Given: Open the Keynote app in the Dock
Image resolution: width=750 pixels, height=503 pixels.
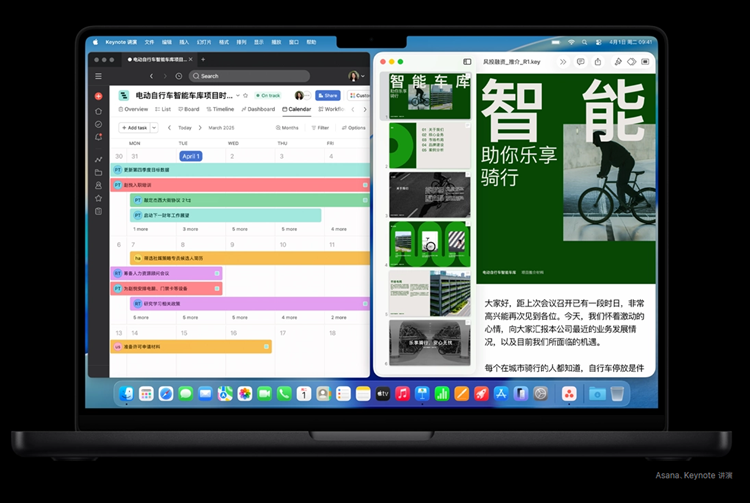Looking at the screenshot, I should pos(422,394).
